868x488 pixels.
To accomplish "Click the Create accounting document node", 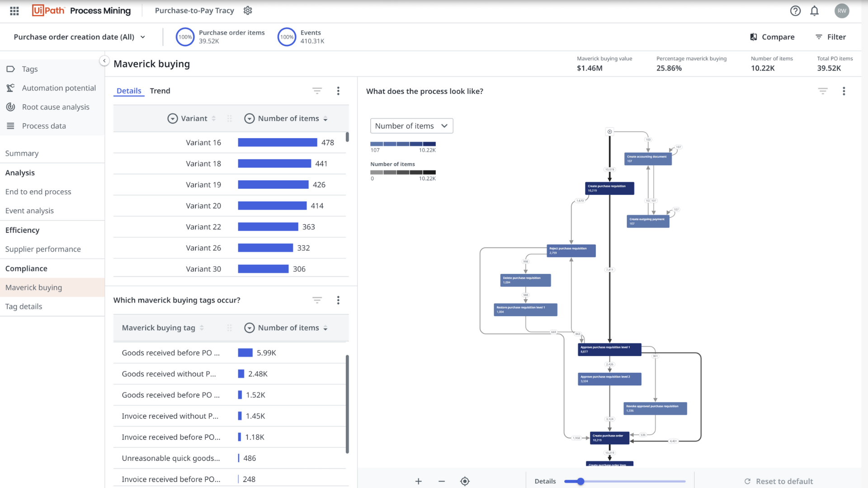I will 648,159.
